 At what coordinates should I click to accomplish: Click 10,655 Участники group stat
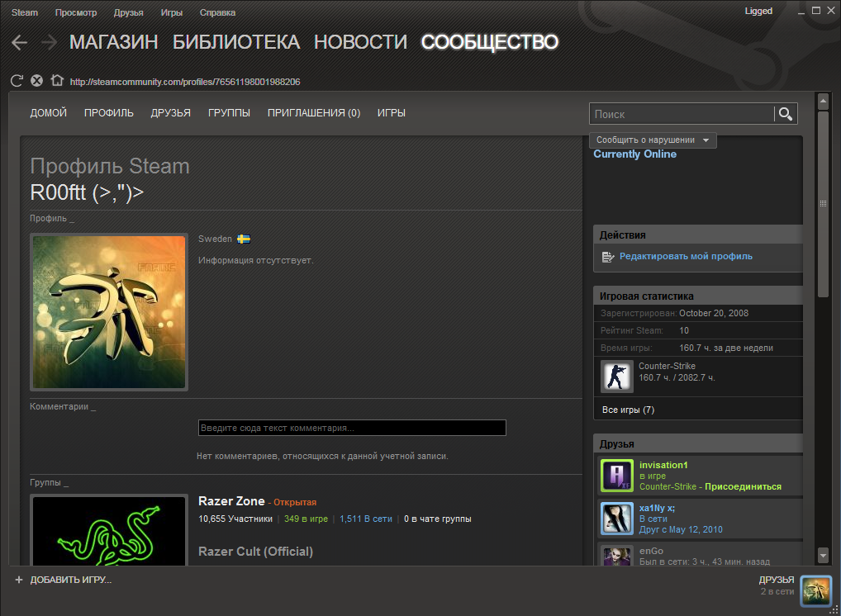(x=235, y=519)
